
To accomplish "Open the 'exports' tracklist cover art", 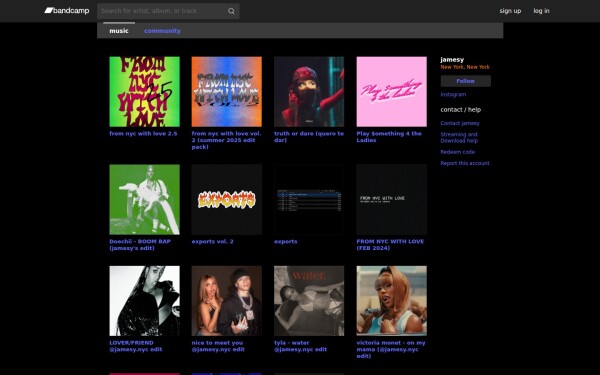I will point(309,199).
